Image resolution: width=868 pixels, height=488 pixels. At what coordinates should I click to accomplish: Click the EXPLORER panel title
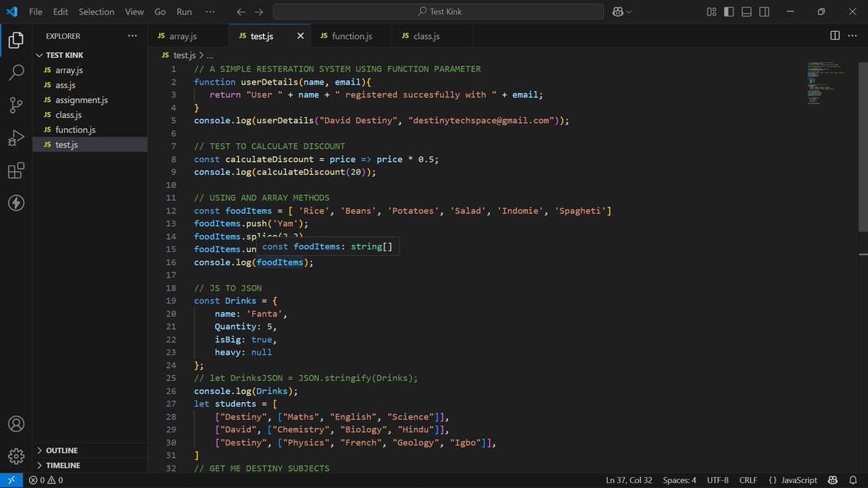coord(64,36)
